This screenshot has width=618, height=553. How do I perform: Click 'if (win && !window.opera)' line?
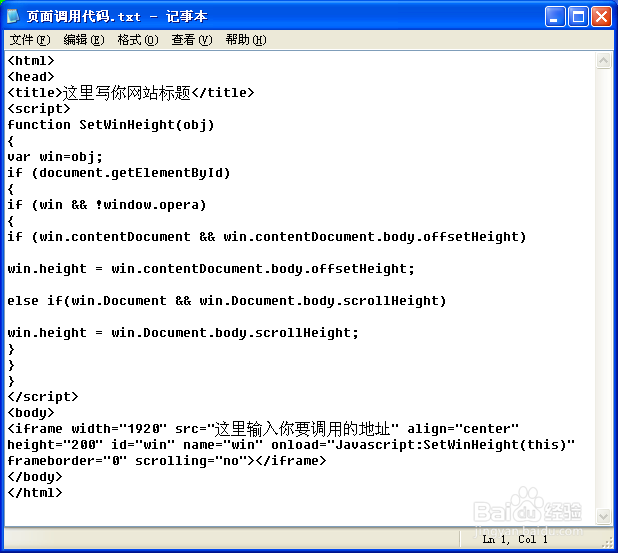107,205
